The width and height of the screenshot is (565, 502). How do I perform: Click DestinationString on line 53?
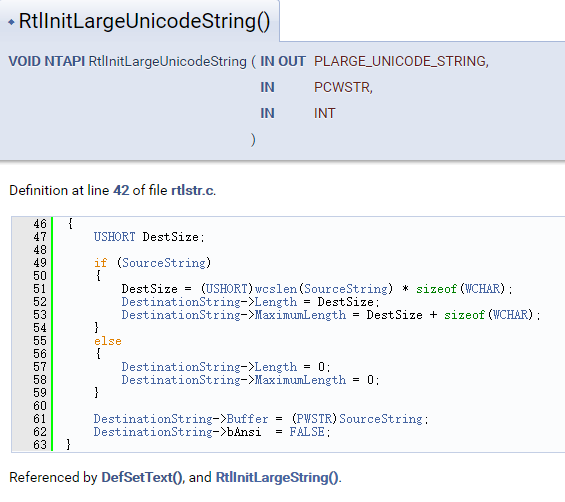[x=181, y=315]
